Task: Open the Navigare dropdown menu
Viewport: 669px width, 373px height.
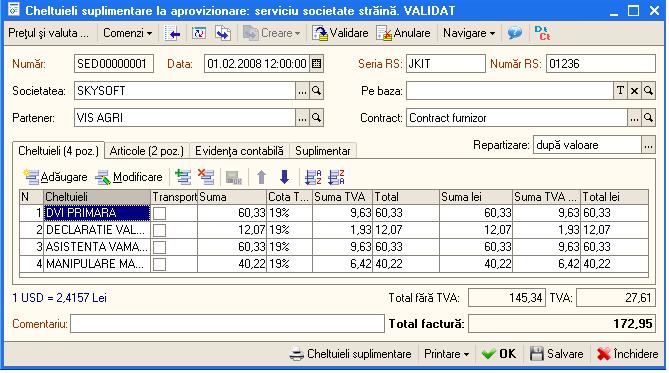Action: (x=469, y=33)
